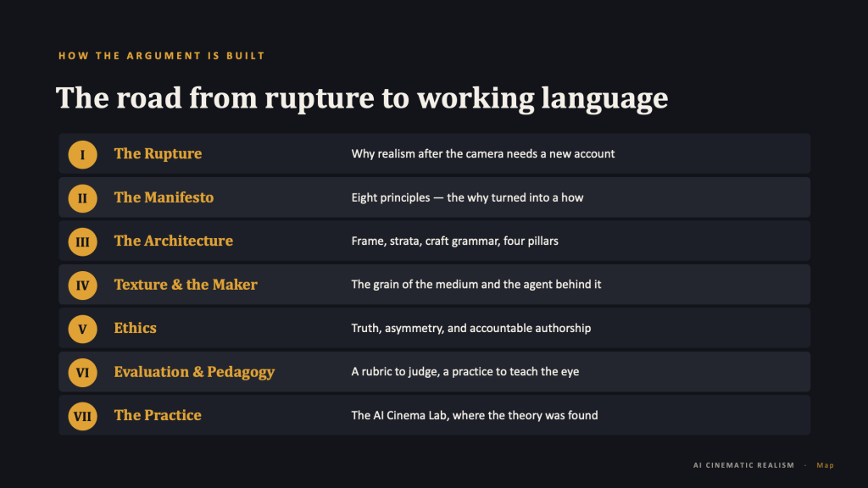Click the gold Roman numeral VI badge

pyautogui.click(x=82, y=373)
